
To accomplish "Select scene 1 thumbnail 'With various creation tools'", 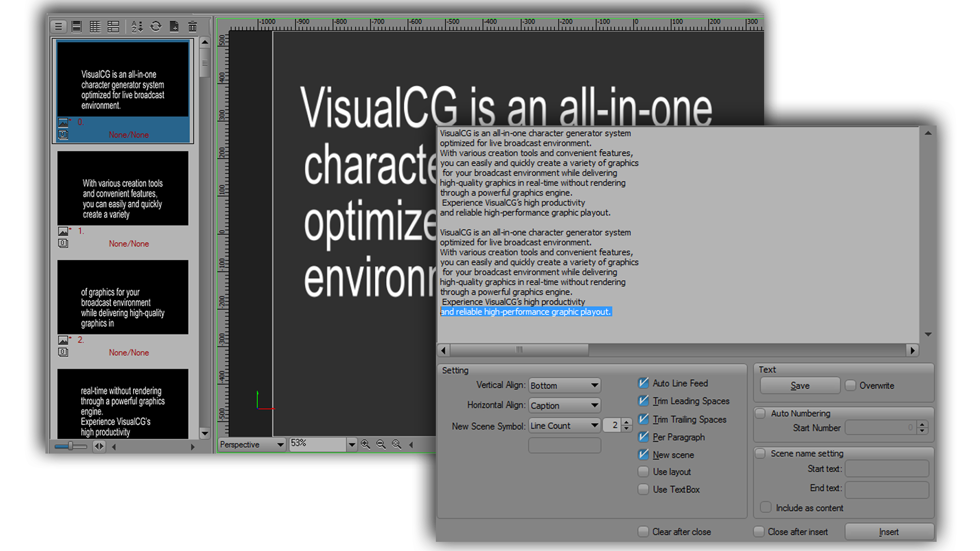I will 122,188.
